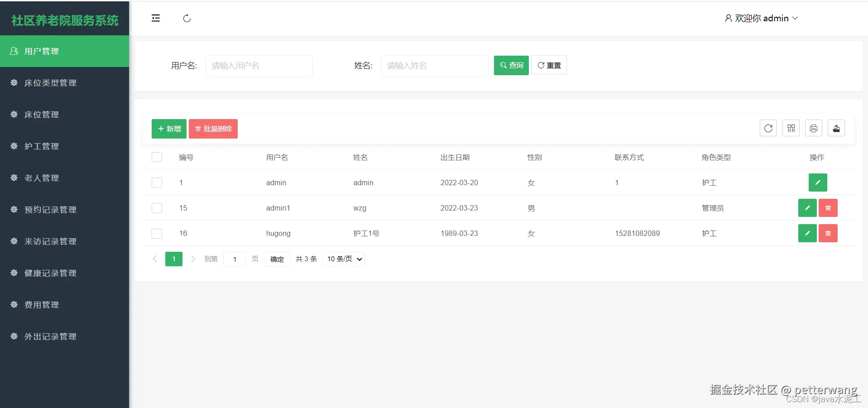Focus the page number jump input

click(x=235, y=259)
